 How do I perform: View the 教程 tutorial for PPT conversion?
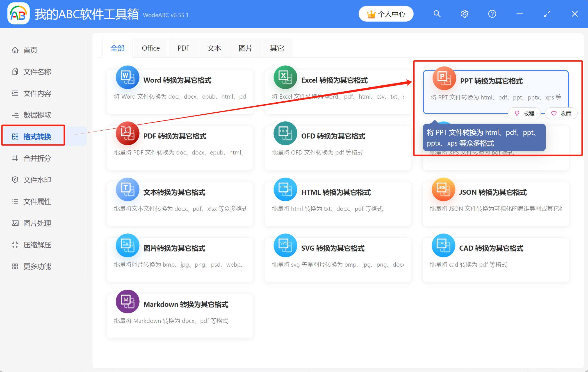(524, 113)
